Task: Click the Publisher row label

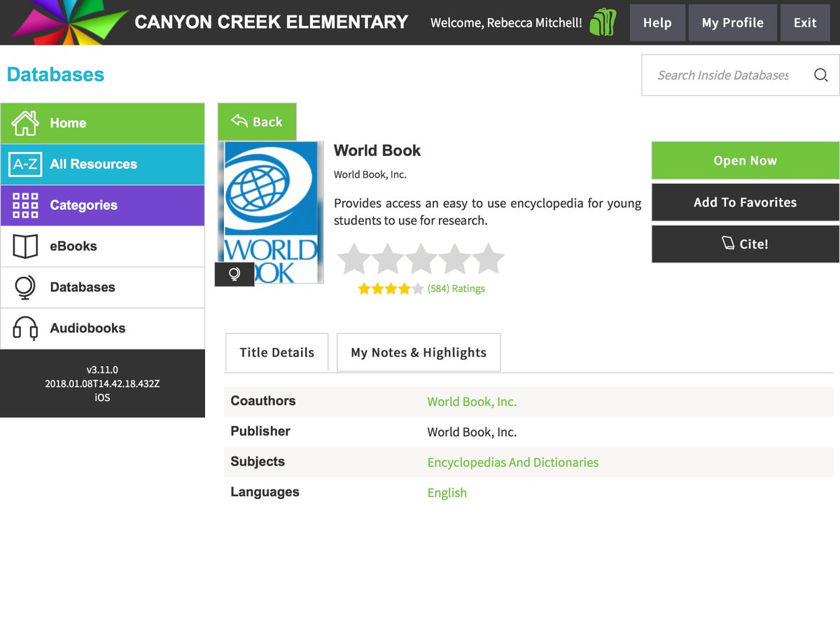Action: click(260, 431)
